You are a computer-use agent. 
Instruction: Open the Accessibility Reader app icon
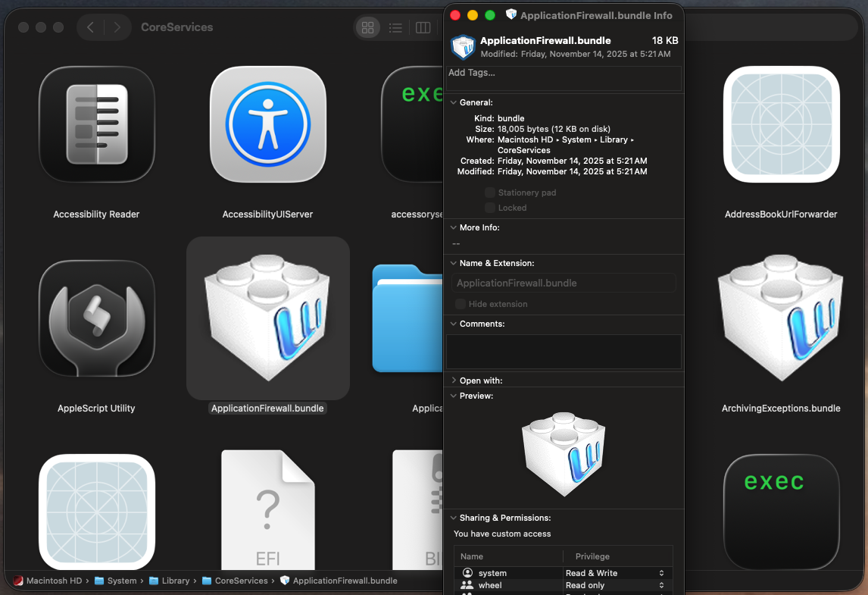[96, 124]
